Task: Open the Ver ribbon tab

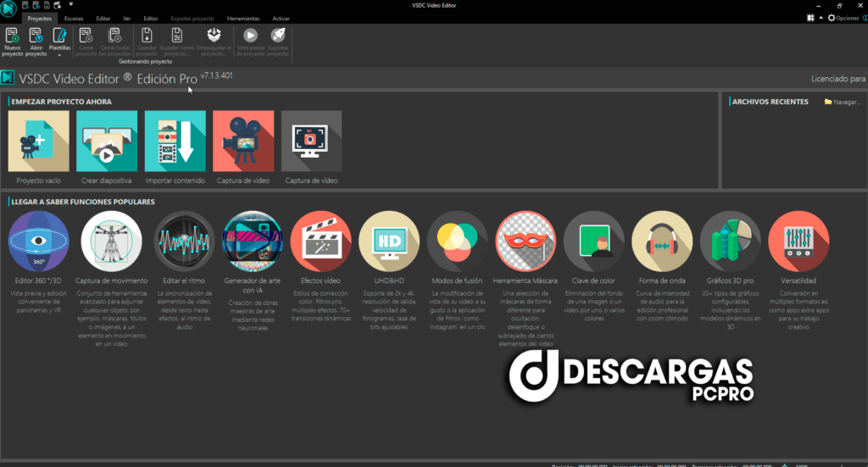Action: 127,19
